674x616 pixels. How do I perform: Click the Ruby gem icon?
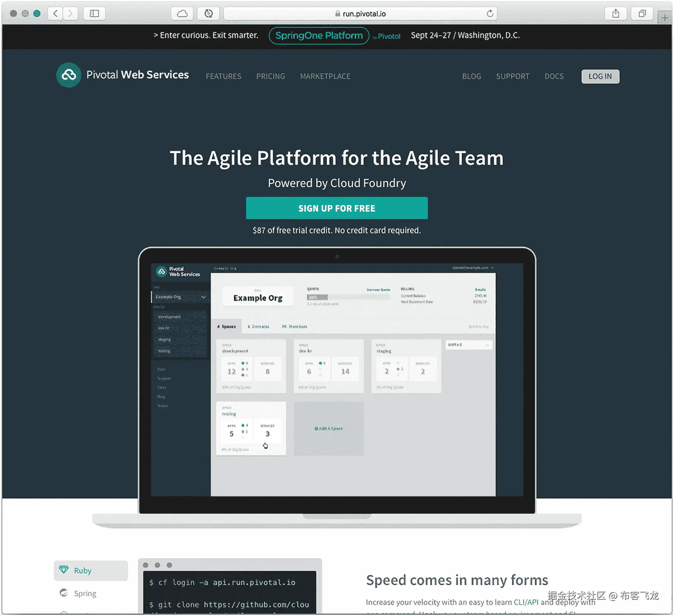click(x=64, y=570)
